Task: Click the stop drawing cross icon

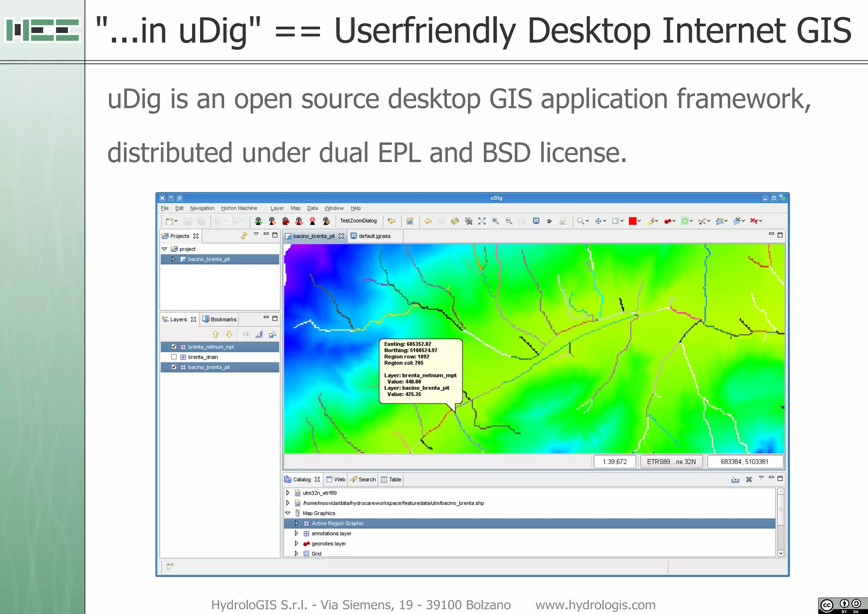Action: [468, 221]
